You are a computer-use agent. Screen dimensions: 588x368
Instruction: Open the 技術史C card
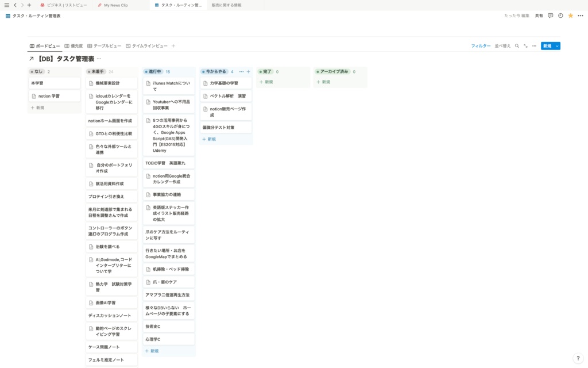click(x=169, y=327)
